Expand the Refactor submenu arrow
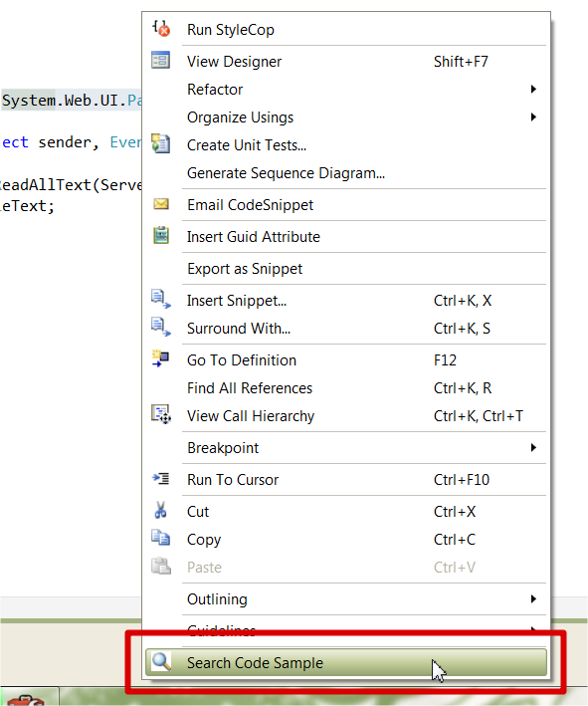This screenshot has width=588, height=706. pyautogui.click(x=533, y=90)
